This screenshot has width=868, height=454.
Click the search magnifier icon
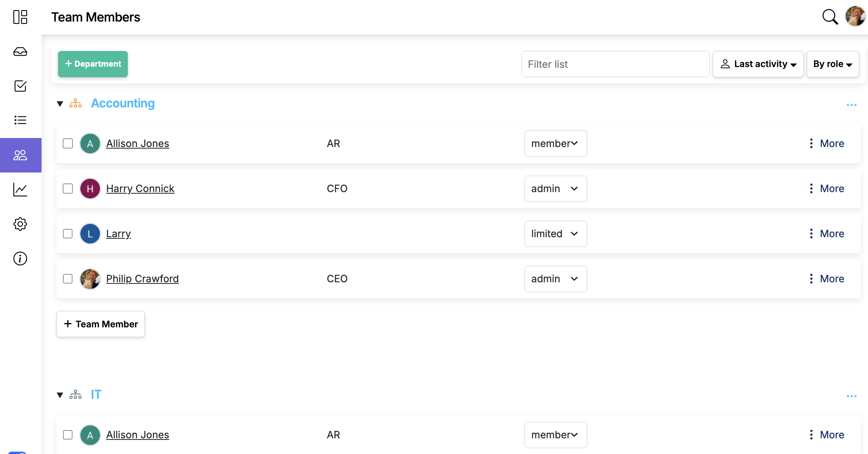pyautogui.click(x=830, y=17)
